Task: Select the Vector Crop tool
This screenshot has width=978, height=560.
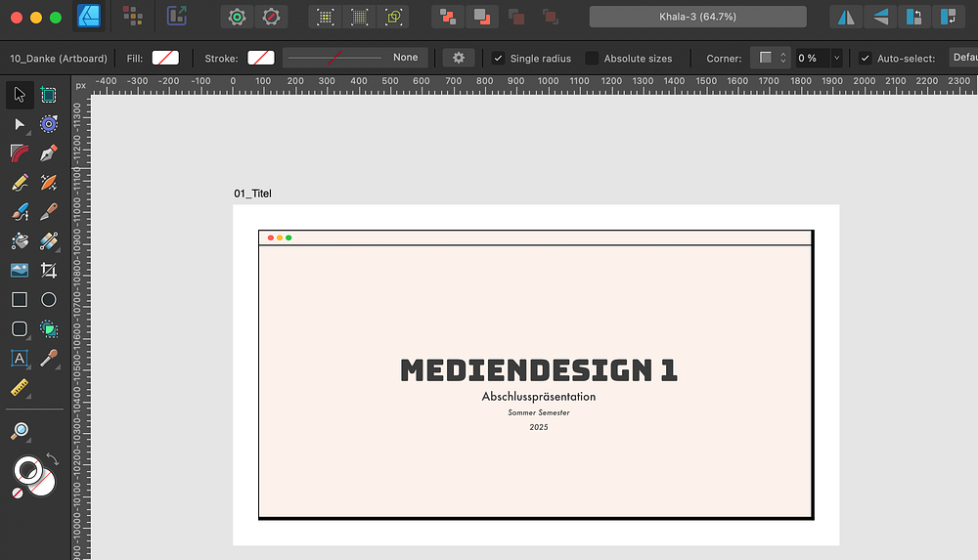Action: point(49,270)
